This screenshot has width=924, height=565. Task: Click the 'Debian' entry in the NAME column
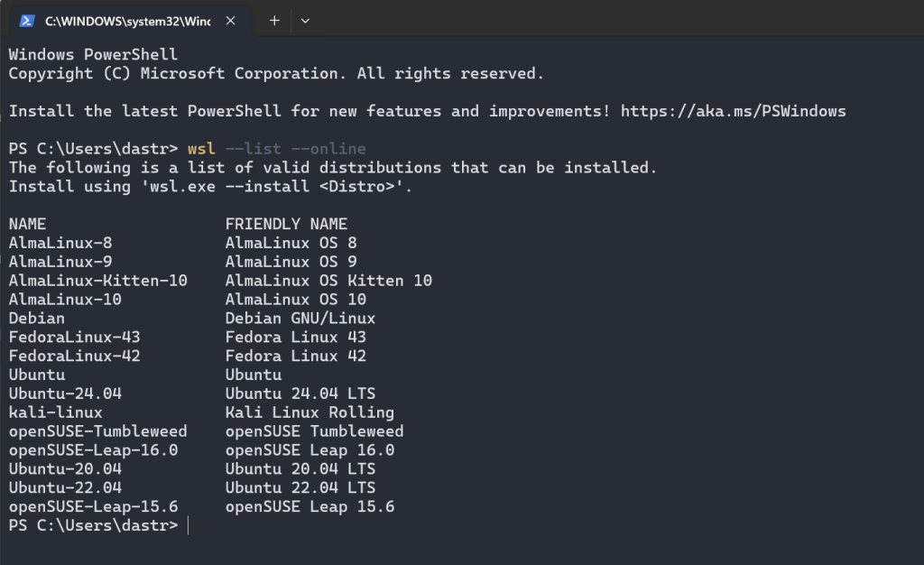pyautogui.click(x=37, y=318)
